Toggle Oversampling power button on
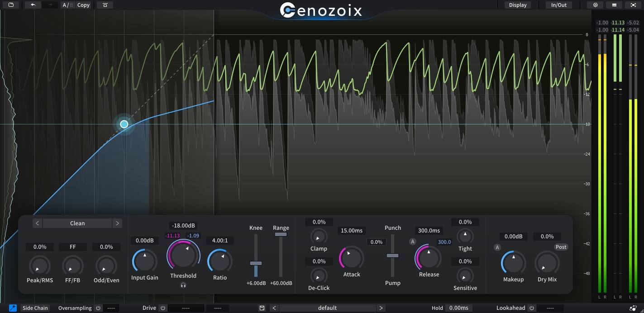644x313 pixels. pyautogui.click(x=98, y=308)
